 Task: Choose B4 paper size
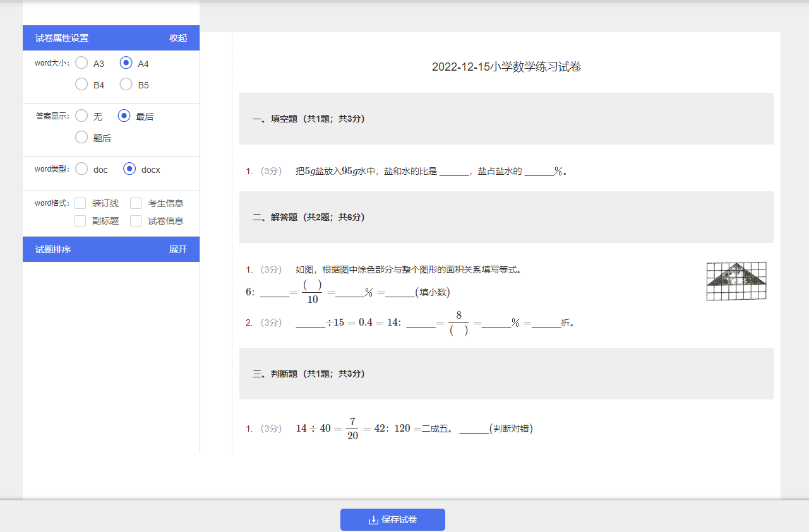click(x=81, y=85)
